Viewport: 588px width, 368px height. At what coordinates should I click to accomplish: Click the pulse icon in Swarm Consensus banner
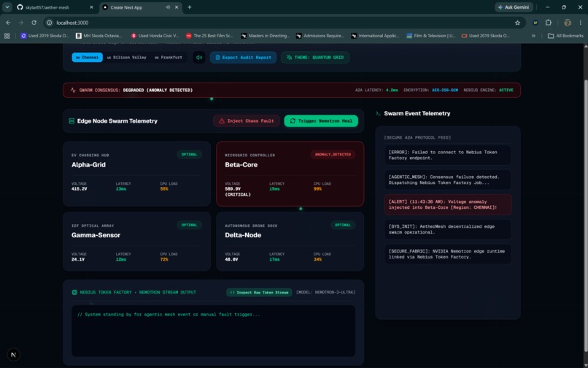73,90
